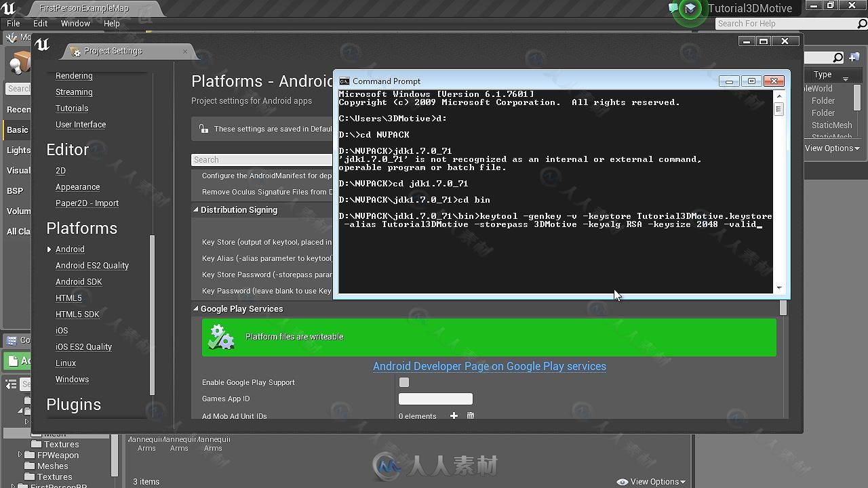
Task: Click the arrow beside Android platform entry
Action: (49, 249)
